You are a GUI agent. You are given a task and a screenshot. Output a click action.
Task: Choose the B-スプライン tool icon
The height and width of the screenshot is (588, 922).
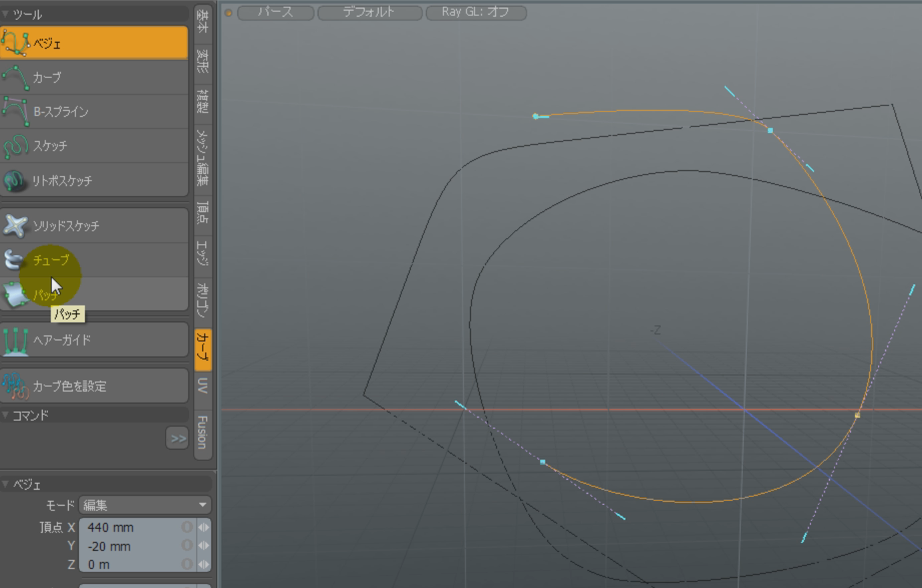click(15, 112)
